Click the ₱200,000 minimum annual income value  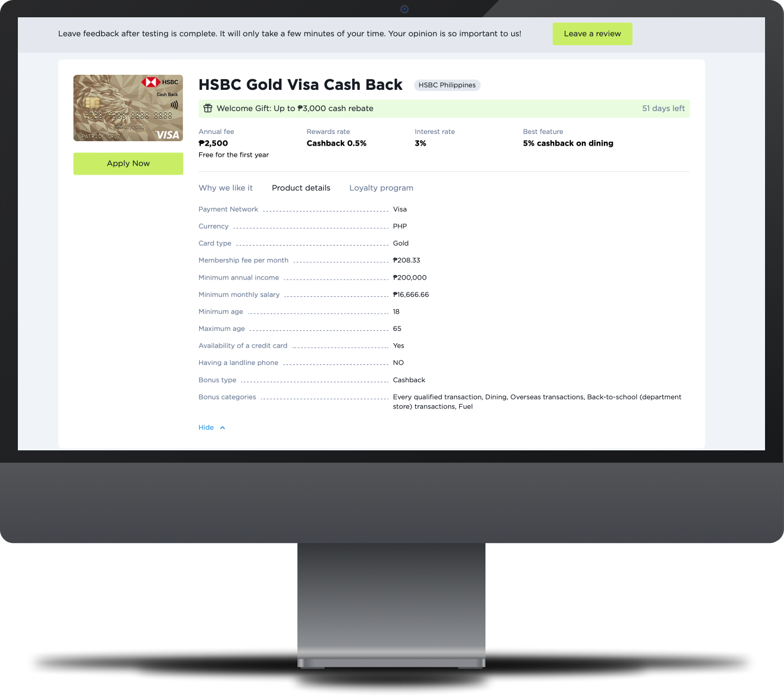(410, 277)
